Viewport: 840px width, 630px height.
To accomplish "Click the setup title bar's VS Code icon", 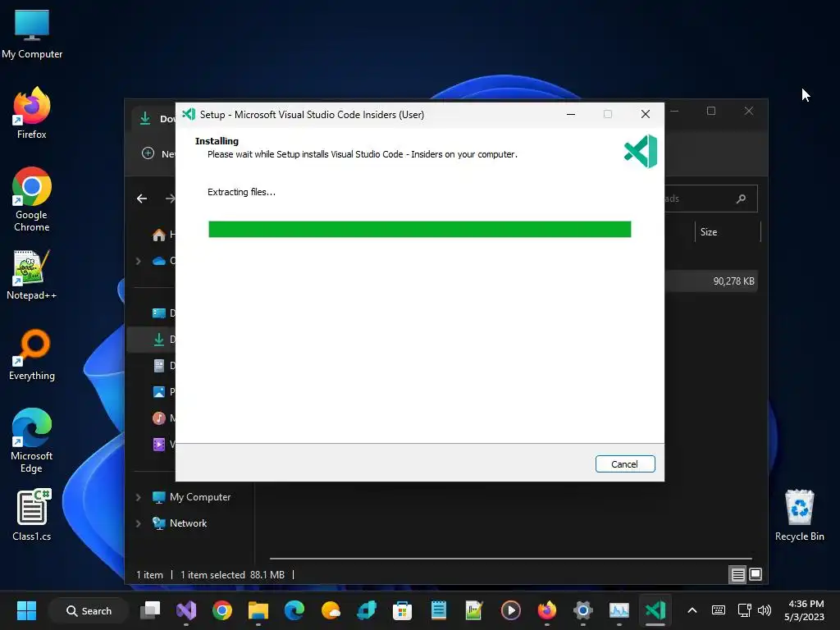I will tap(189, 114).
